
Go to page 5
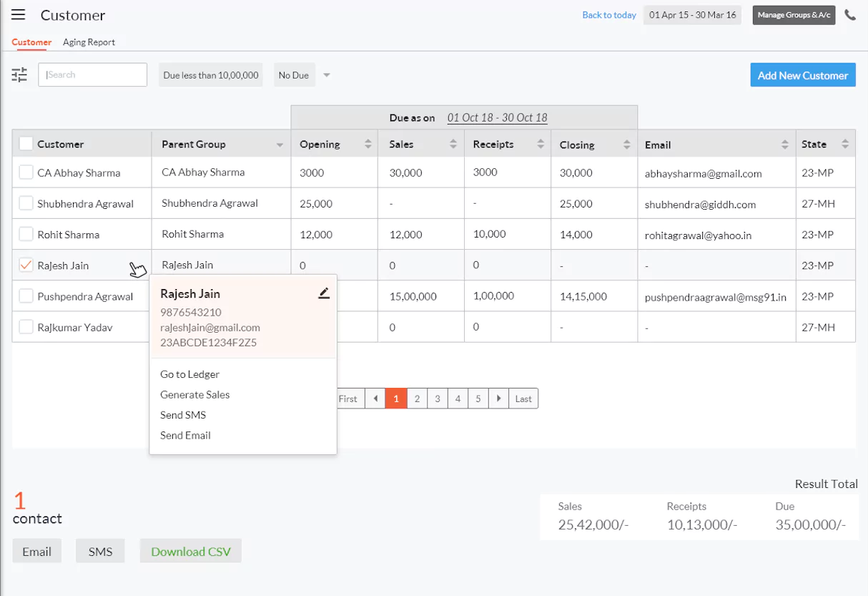coord(478,399)
